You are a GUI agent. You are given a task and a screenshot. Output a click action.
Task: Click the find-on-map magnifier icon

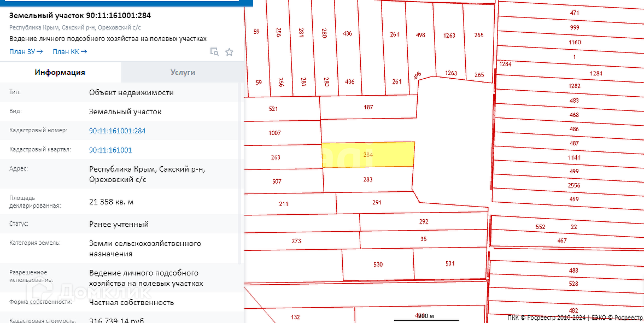[x=214, y=52]
